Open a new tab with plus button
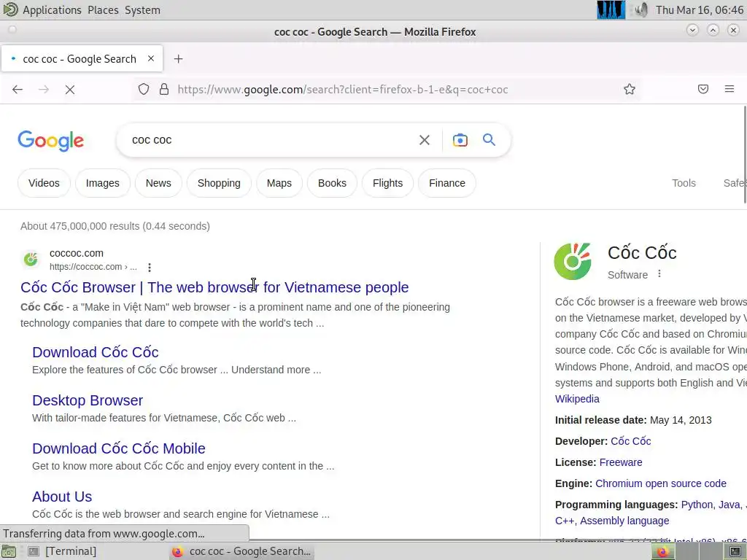The height and width of the screenshot is (560, 747). coord(178,58)
